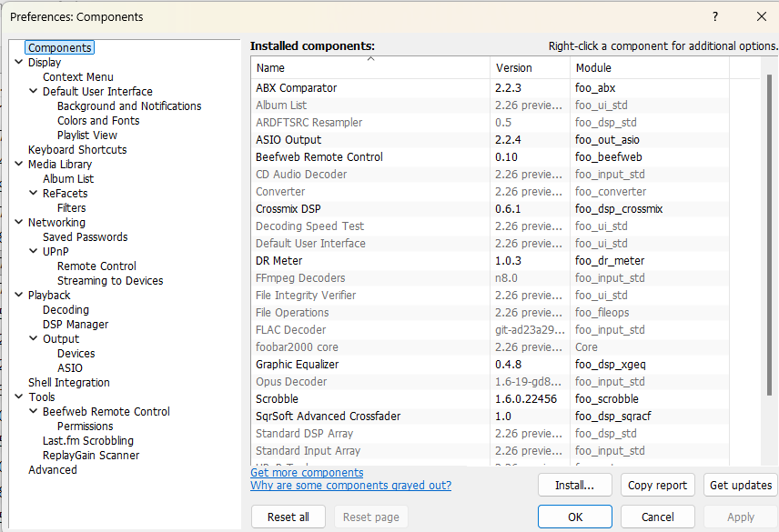The width and height of the screenshot is (779, 532).
Task: Collapse the UPnP tree node
Action: (34, 251)
